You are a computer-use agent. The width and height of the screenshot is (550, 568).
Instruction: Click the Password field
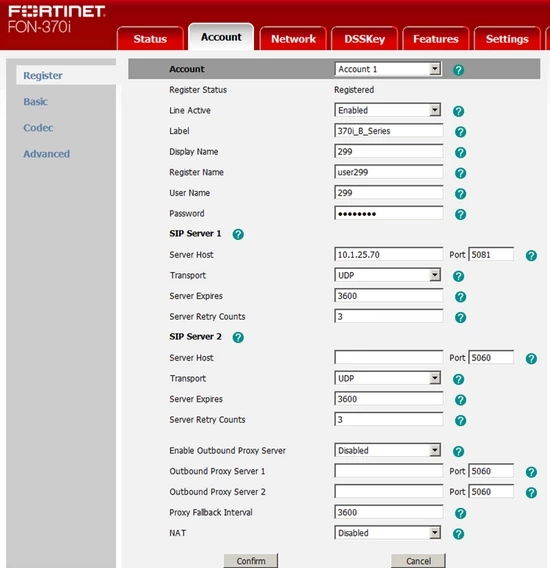(x=389, y=213)
